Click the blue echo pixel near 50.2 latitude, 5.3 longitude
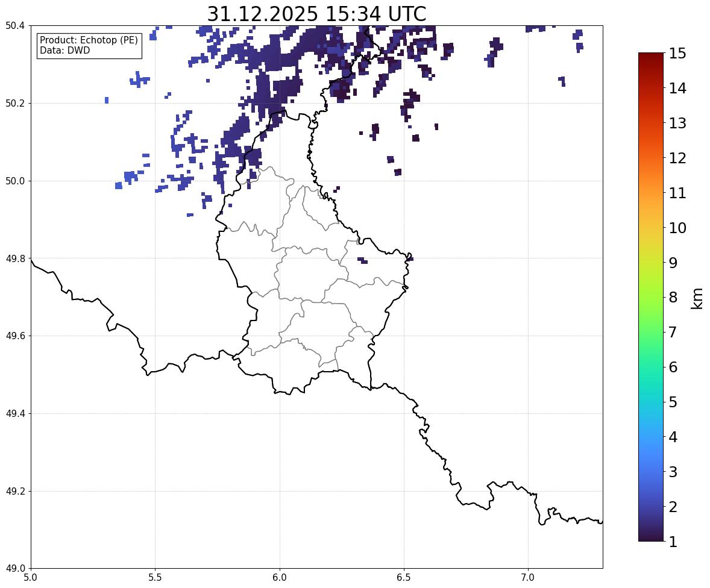 [107, 100]
